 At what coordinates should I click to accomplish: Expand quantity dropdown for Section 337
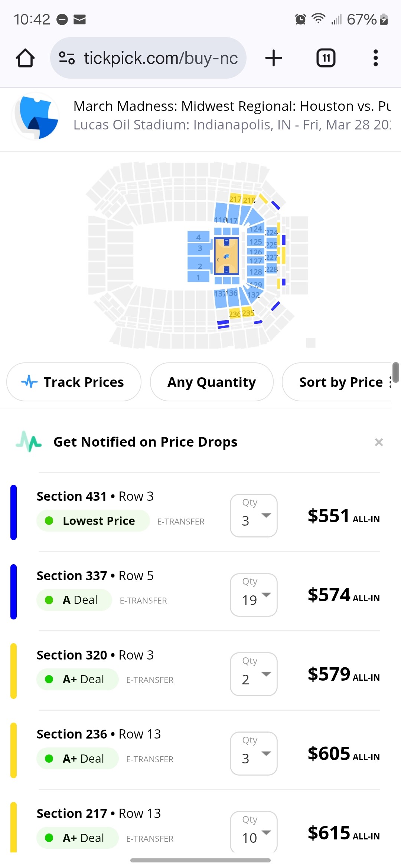254,595
